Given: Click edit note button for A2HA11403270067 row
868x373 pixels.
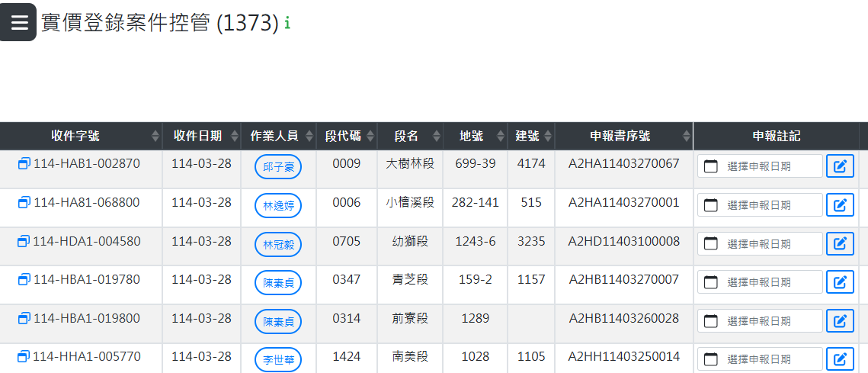Looking at the screenshot, I should click(840, 166).
